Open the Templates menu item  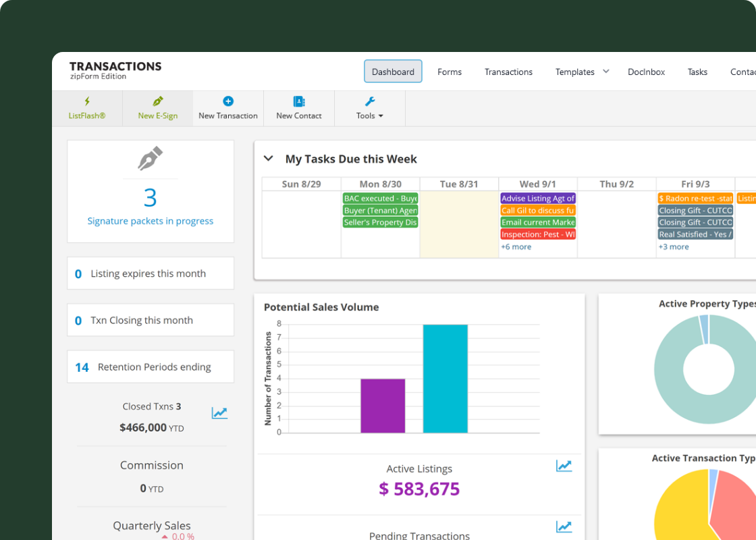pos(574,72)
